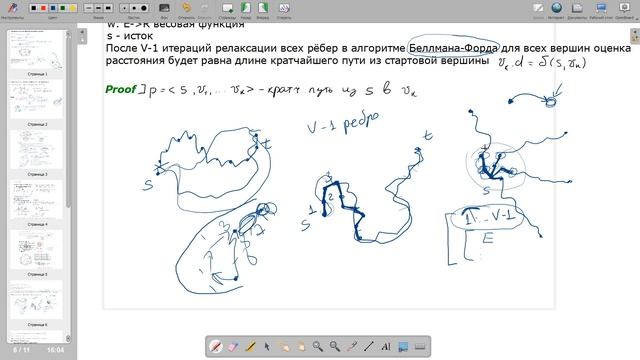Image resolution: width=640 pixels, height=360 pixels.
Task: Choose the large eraser size
Action: [x=144, y=8]
